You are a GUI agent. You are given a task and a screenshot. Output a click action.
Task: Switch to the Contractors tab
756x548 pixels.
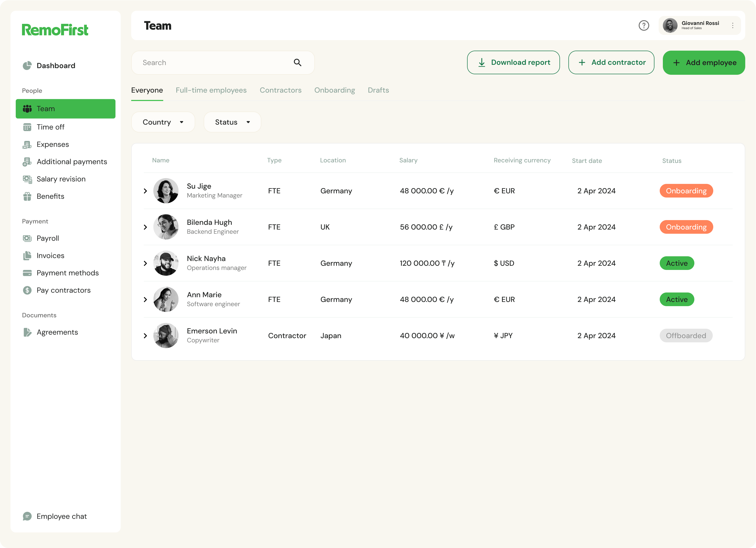coord(280,90)
